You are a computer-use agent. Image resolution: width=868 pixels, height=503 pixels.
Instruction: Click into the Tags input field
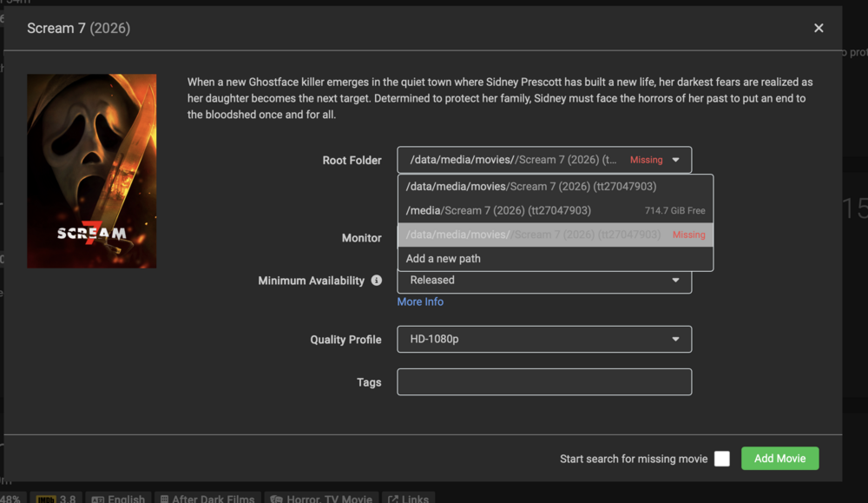point(544,381)
